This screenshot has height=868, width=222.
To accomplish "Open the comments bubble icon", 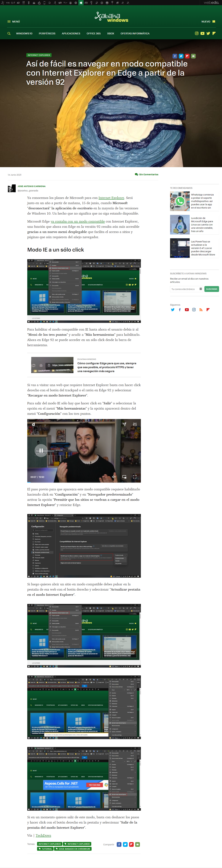I will click(x=136, y=174).
